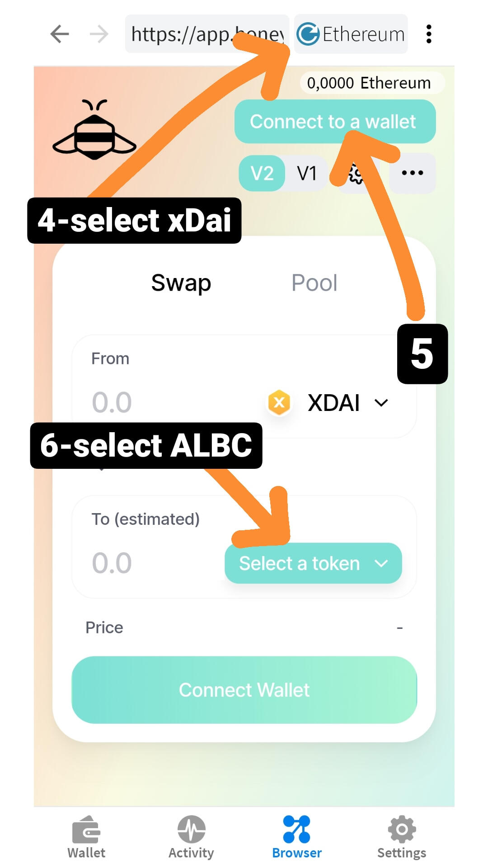Open the Settings section
This screenshot has height=868, width=488.
tap(402, 837)
